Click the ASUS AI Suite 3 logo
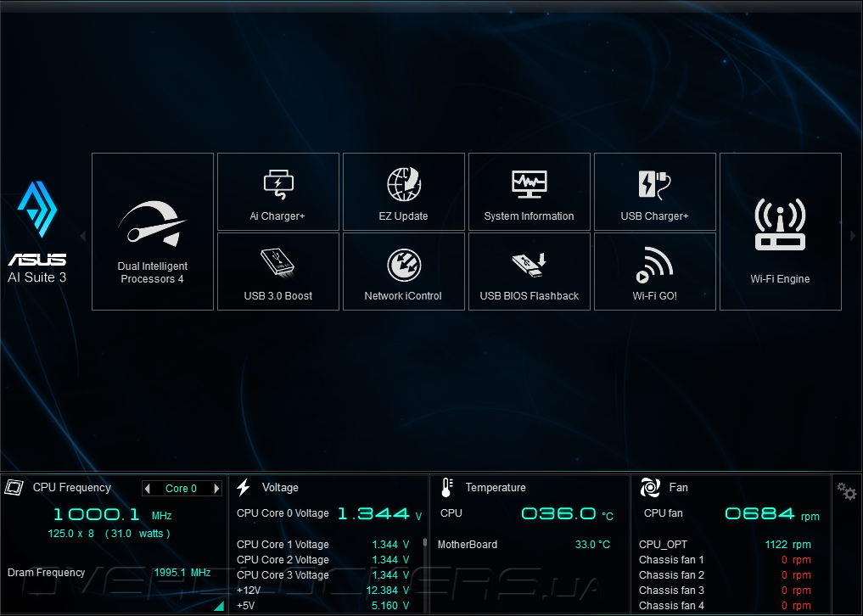Image resolution: width=863 pixels, height=616 pixels. coord(36,232)
